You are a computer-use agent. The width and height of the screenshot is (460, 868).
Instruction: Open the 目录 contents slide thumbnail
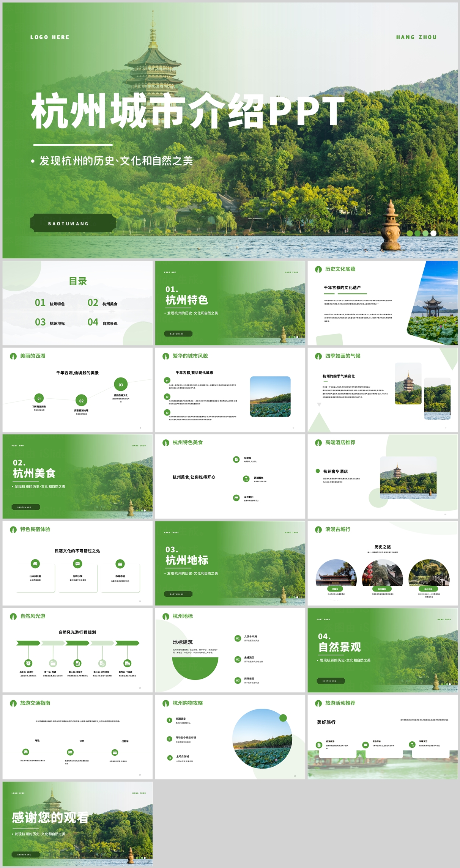tap(77, 303)
